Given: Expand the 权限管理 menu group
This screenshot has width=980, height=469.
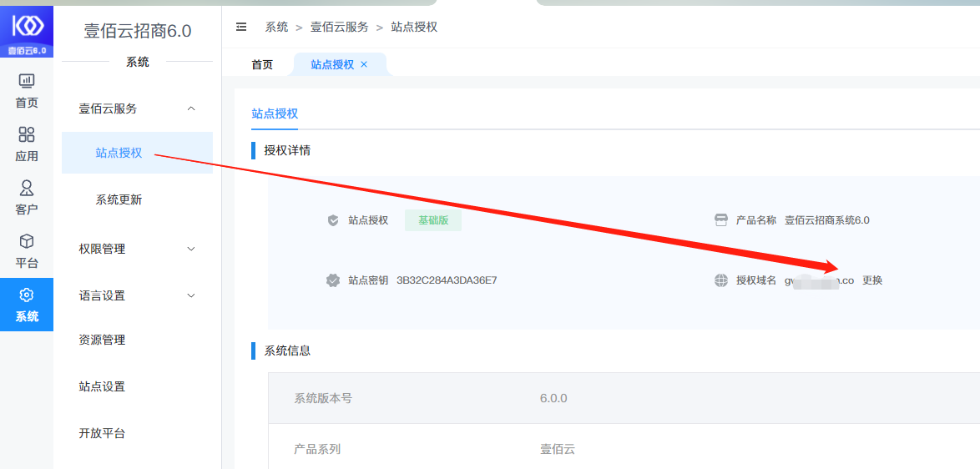Looking at the screenshot, I should [191, 249].
